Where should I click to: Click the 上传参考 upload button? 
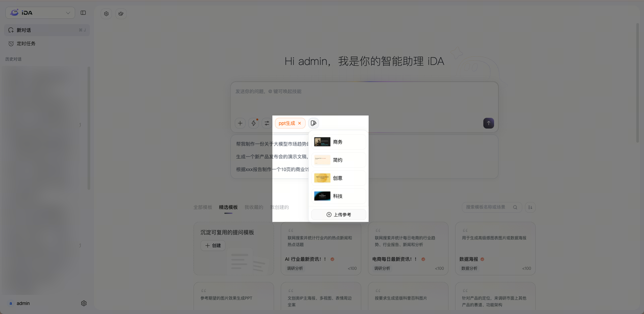(x=339, y=215)
